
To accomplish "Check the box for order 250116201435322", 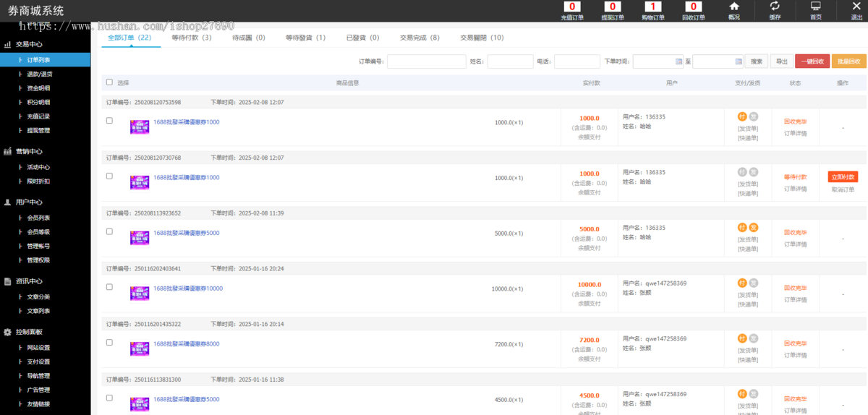I will [x=109, y=342].
